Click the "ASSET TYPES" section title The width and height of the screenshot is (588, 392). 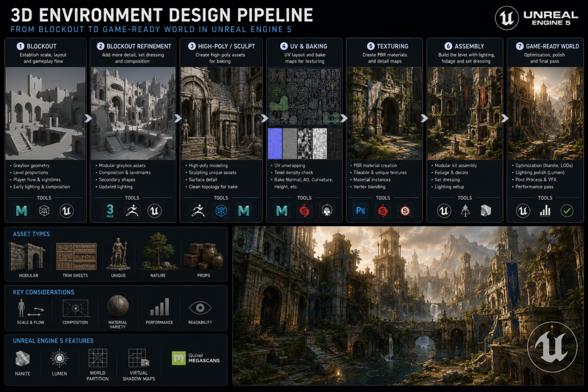point(31,234)
